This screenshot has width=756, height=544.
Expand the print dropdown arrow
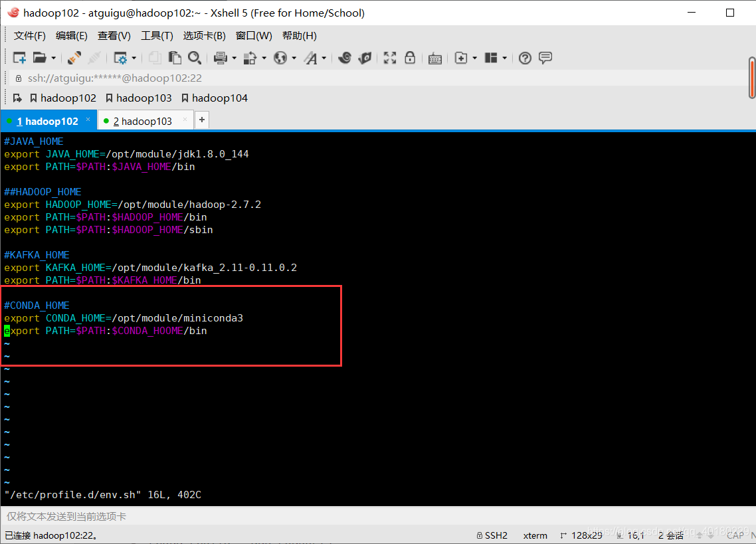pyautogui.click(x=235, y=58)
